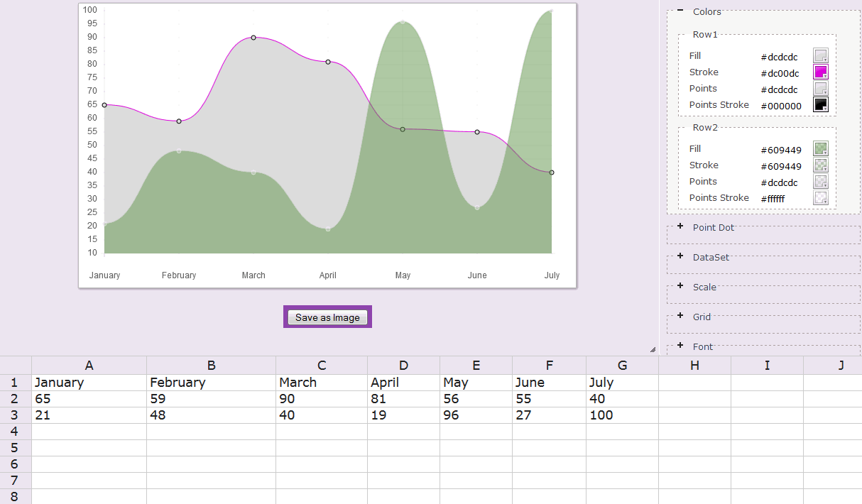Open Row2 Points color swatch

pyautogui.click(x=820, y=182)
